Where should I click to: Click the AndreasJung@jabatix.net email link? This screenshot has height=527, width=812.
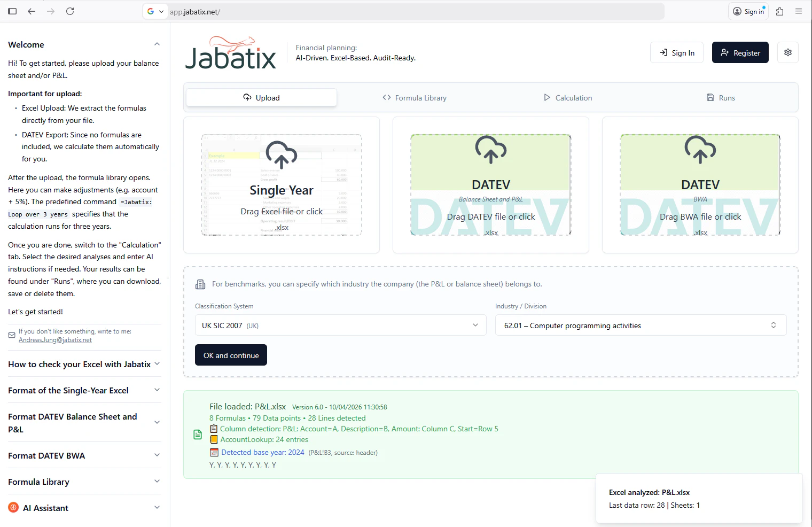(55, 339)
